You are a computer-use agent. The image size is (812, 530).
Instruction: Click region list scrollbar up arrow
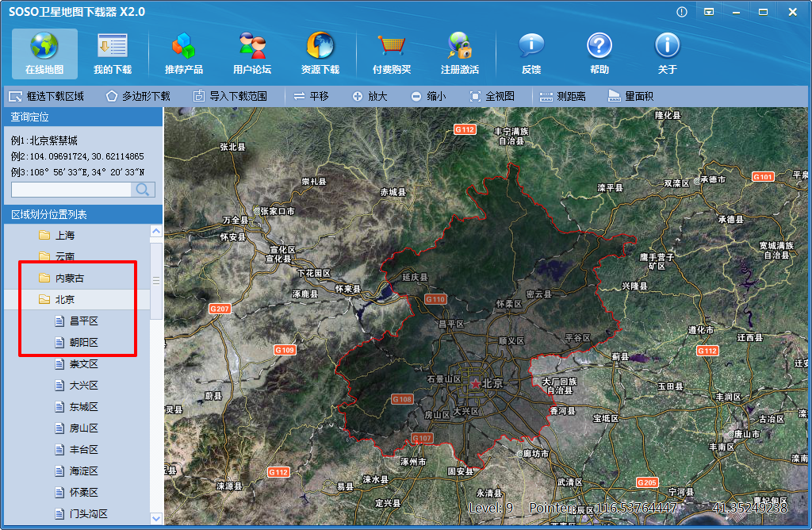click(x=156, y=231)
